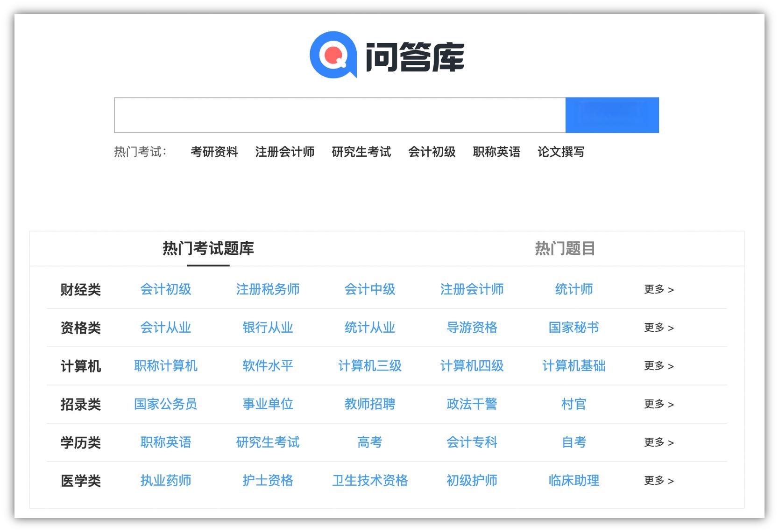Switch to the 热门考试题库 tab
779x532 pixels.
pos(208,248)
